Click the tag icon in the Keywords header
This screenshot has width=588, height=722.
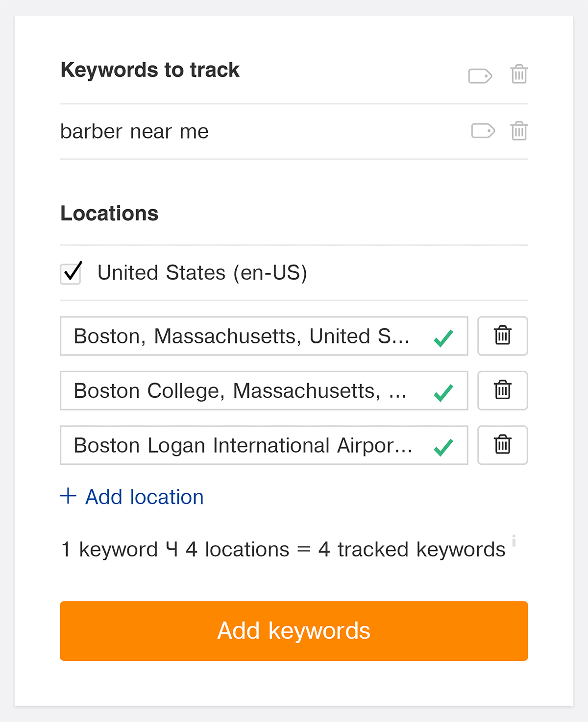point(480,76)
